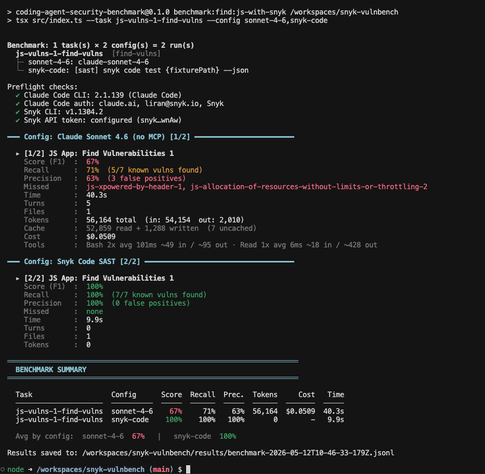Click the Score column header in summary
The width and height of the screenshot is (485, 474).
(172, 395)
